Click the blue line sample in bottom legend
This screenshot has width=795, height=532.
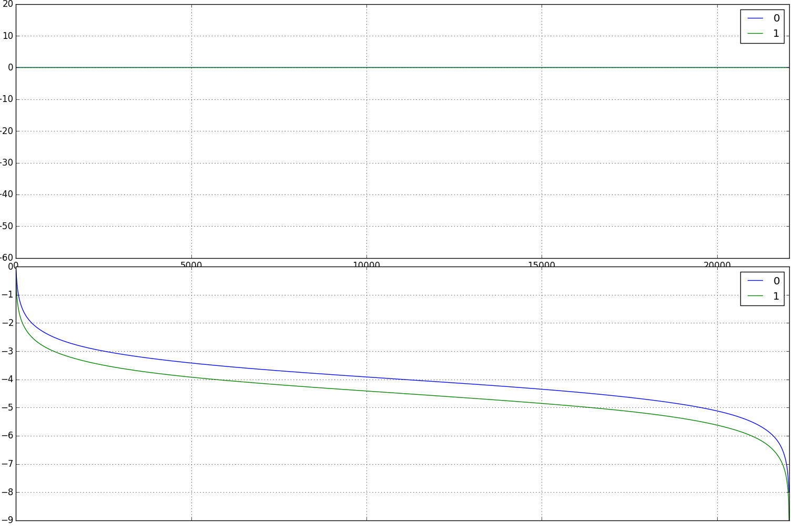tap(755, 281)
